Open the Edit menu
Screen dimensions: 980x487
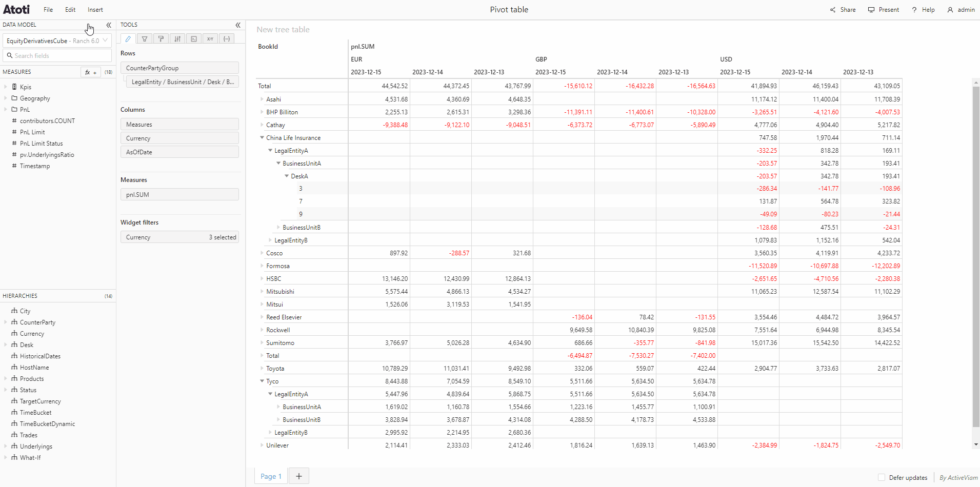(70, 10)
